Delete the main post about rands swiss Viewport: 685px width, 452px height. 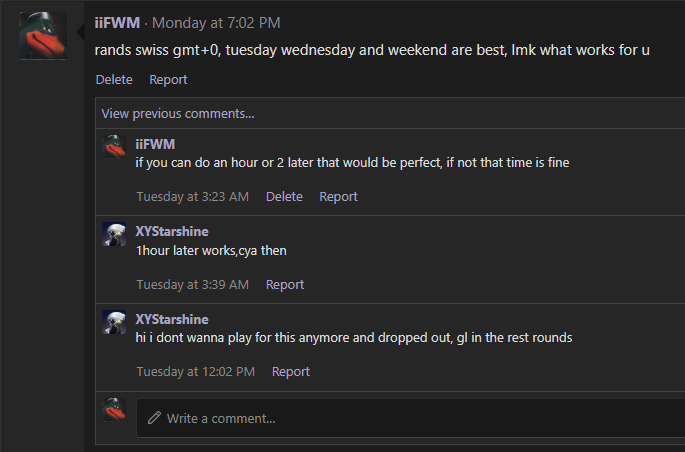pyautogui.click(x=114, y=79)
